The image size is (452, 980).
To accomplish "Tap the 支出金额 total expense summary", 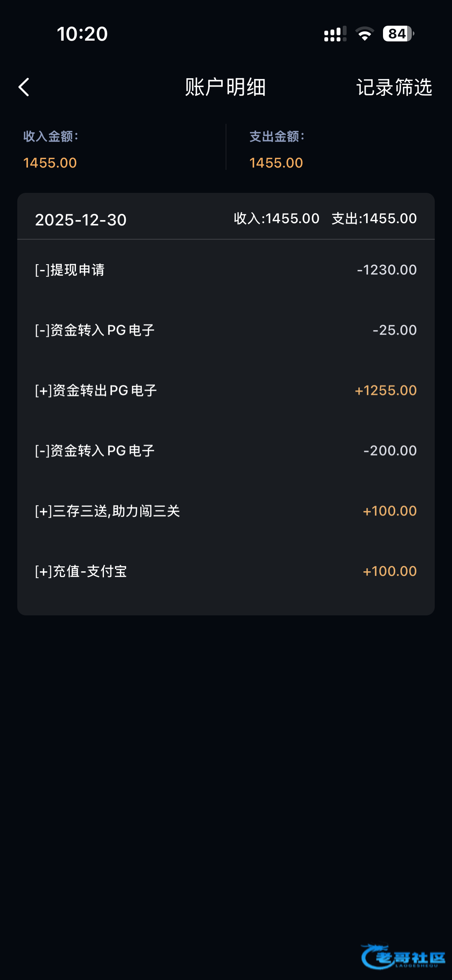I will coord(276,150).
